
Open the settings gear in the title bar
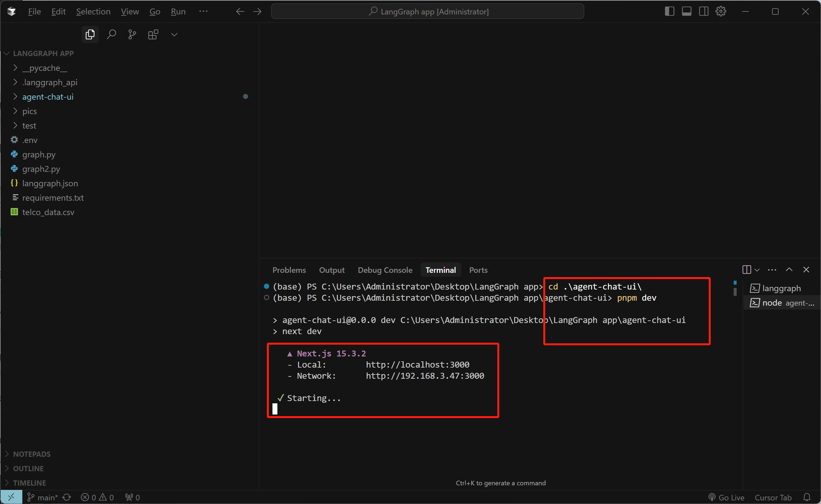(x=721, y=11)
